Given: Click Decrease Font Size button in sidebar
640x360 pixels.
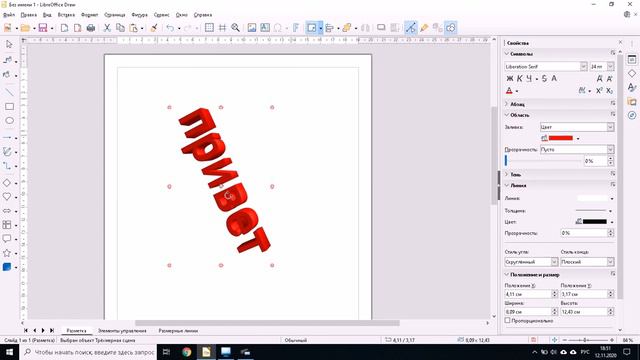Looking at the screenshot, I should point(609,78).
